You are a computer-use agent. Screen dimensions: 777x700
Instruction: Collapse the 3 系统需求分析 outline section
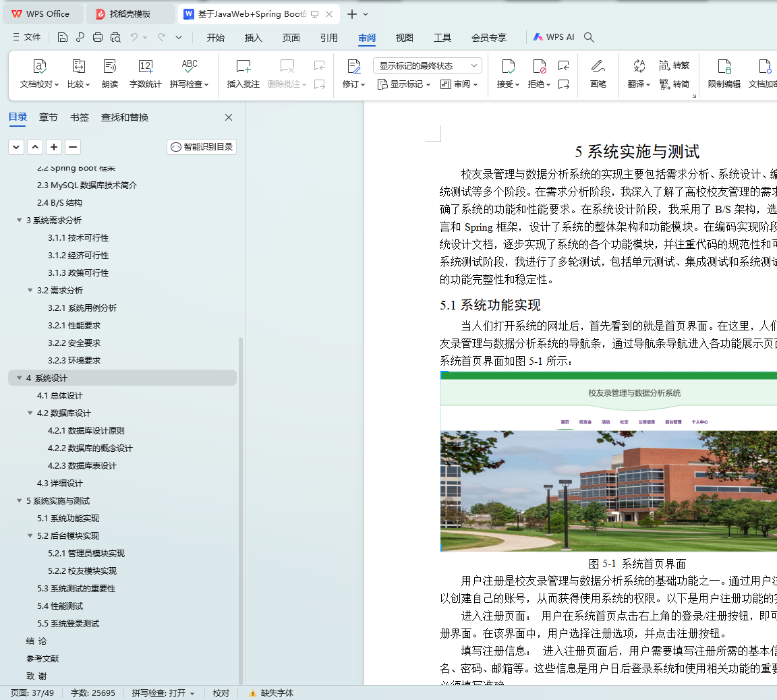[19, 221]
